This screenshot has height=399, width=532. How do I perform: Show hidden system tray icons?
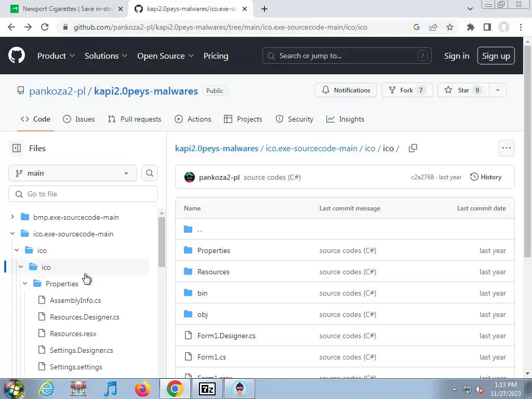pos(454,390)
